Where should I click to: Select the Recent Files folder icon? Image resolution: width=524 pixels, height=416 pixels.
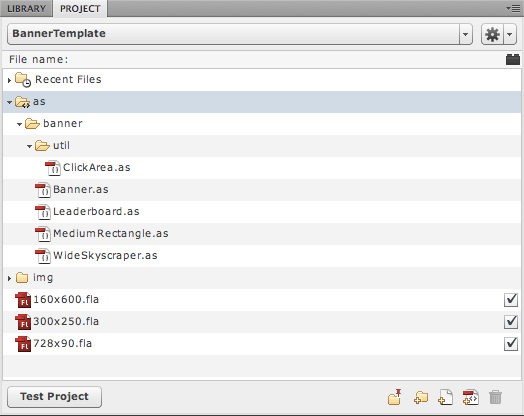pos(23,80)
